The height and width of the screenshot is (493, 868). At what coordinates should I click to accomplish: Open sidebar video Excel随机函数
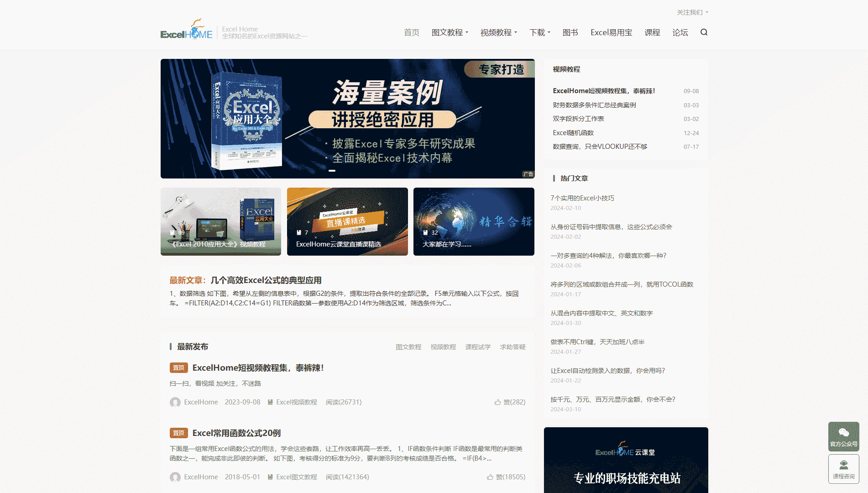573,133
